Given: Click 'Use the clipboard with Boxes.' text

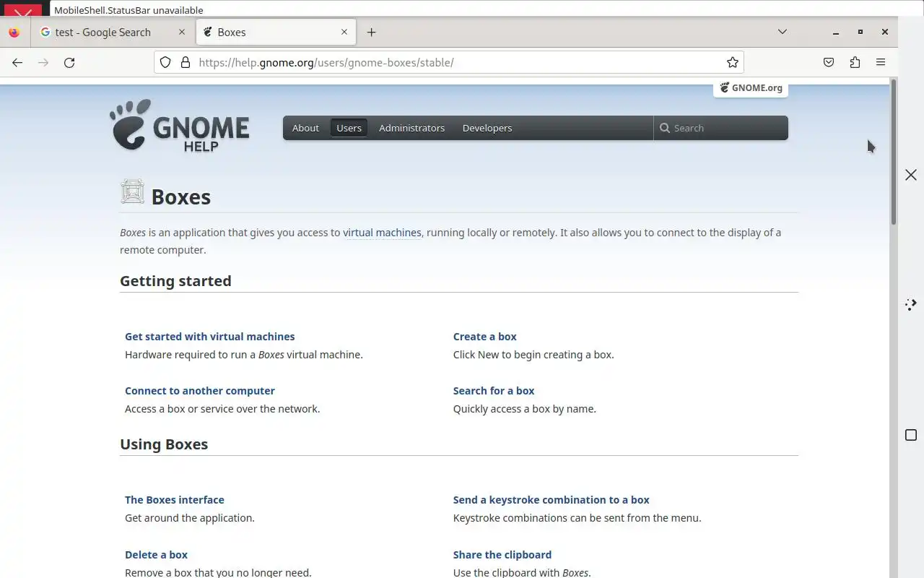Looking at the screenshot, I should click(x=522, y=573).
